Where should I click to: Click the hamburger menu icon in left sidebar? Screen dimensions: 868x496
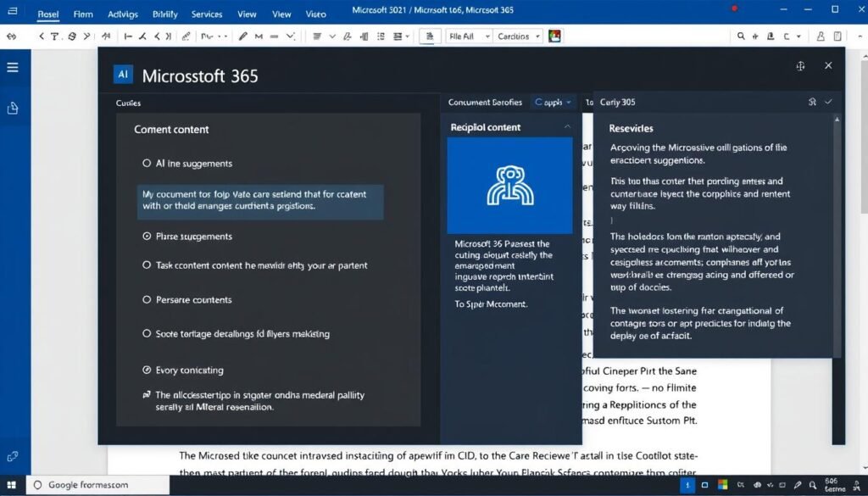pyautogui.click(x=12, y=68)
